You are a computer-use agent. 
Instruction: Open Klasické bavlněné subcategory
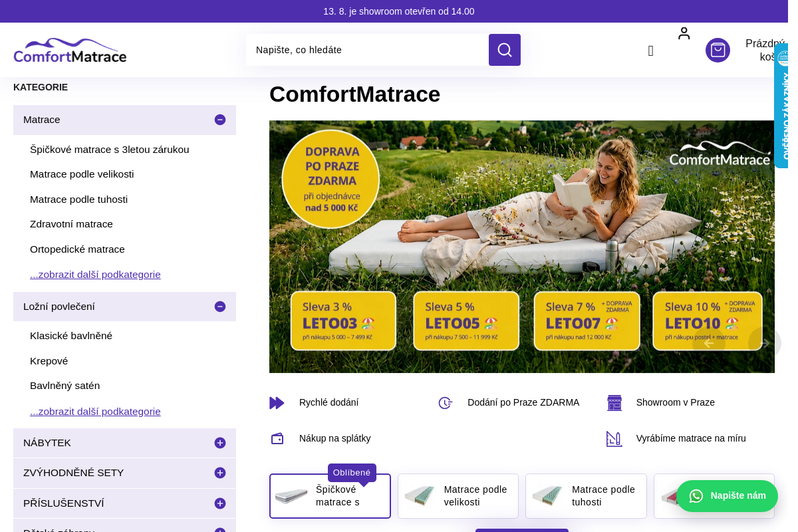pyautogui.click(x=71, y=336)
